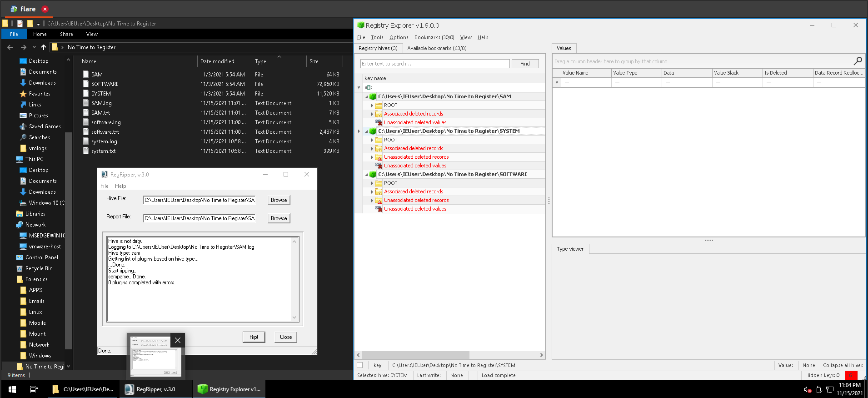Click the RegRipper log scrollbar down arrow

pos(294,317)
